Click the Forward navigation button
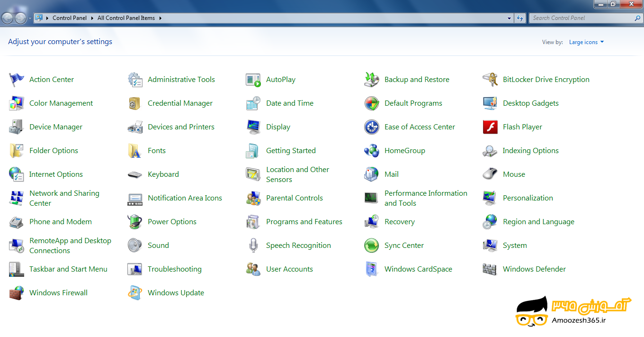644x337 pixels. pyautogui.click(x=21, y=18)
